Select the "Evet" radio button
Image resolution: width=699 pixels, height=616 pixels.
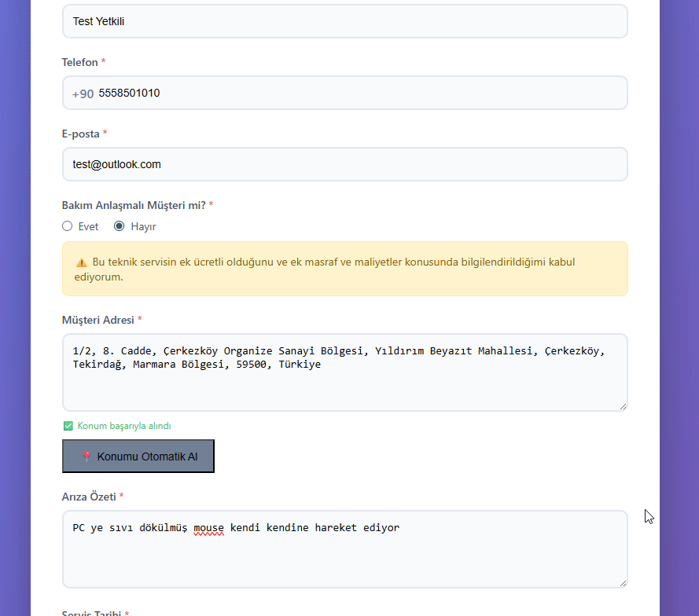point(68,226)
